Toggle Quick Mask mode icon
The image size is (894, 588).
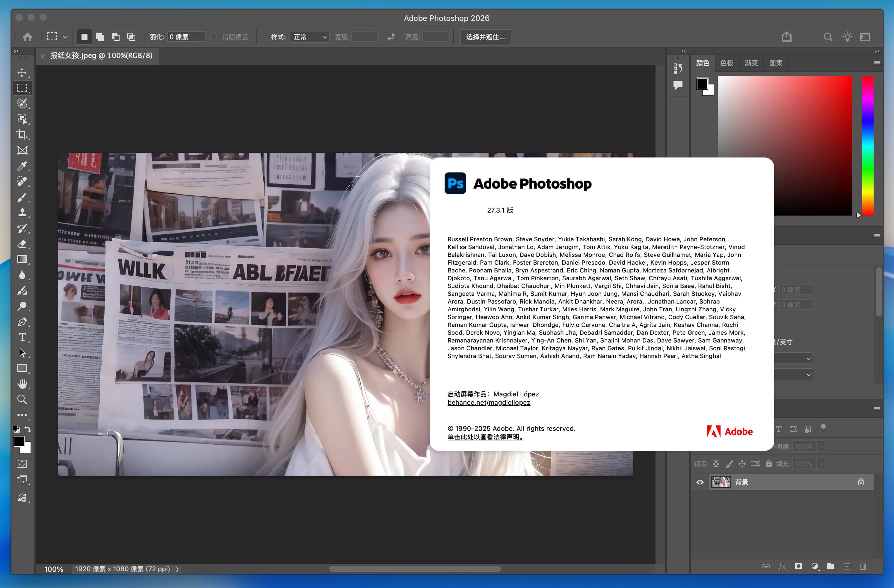point(22,464)
